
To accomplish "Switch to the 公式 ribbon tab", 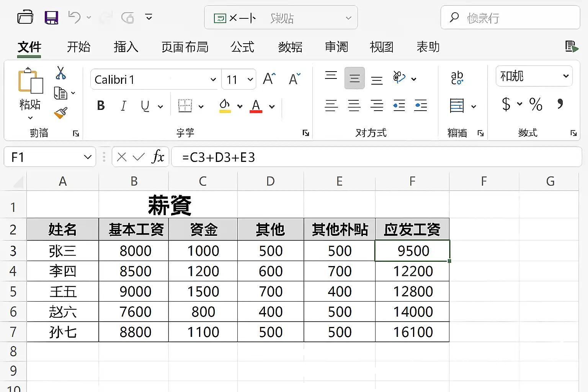I will [x=242, y=47].
